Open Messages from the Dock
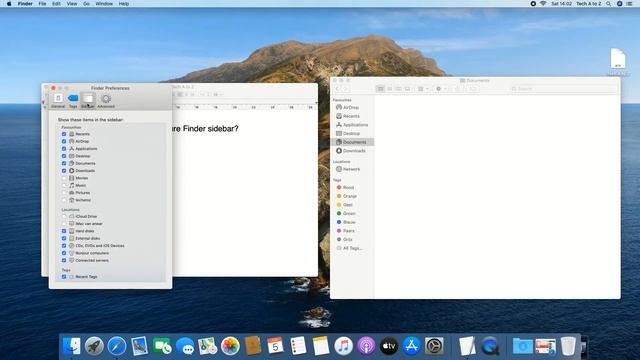Viewport: 640px width, 360px height. pyautogui.click(x=185, y=346)
